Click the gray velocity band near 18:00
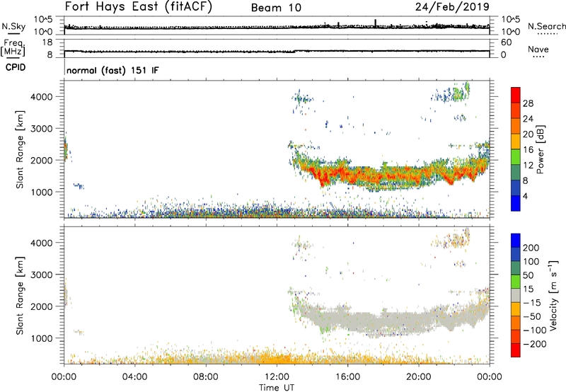566x392 pixels. pyautogui.click(x=383, y=321)
